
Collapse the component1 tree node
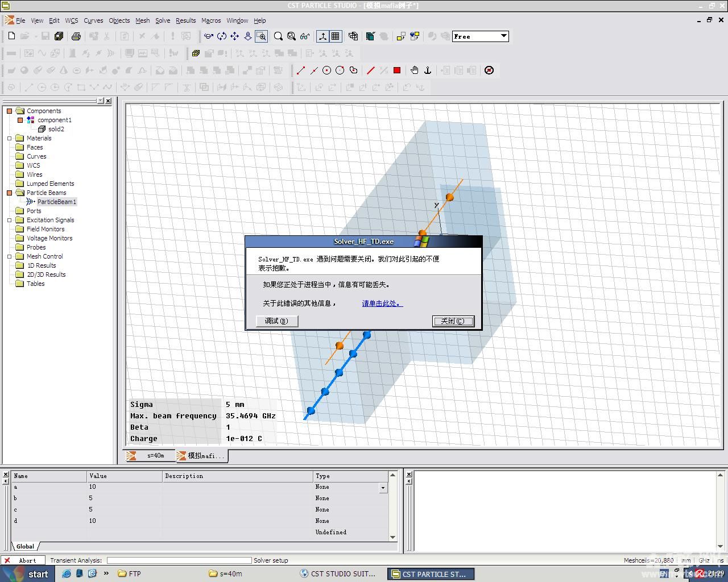[x=20, y=120]
